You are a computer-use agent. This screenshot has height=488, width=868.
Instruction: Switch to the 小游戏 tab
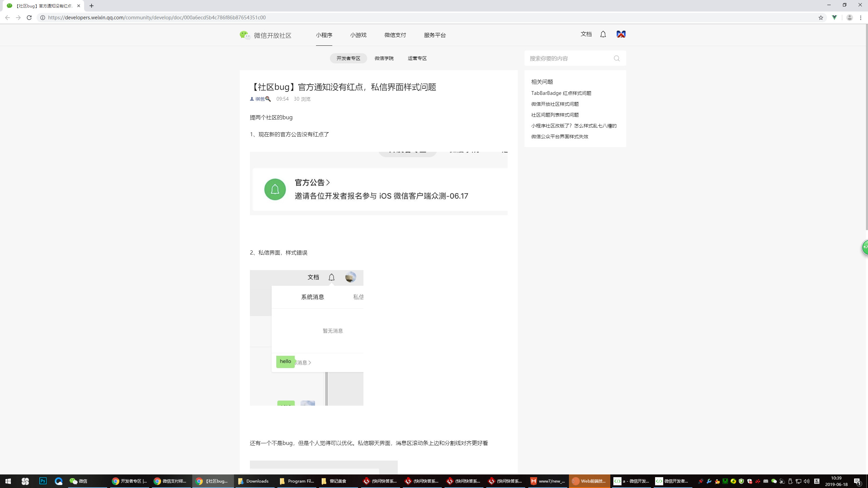coord(358,35)
